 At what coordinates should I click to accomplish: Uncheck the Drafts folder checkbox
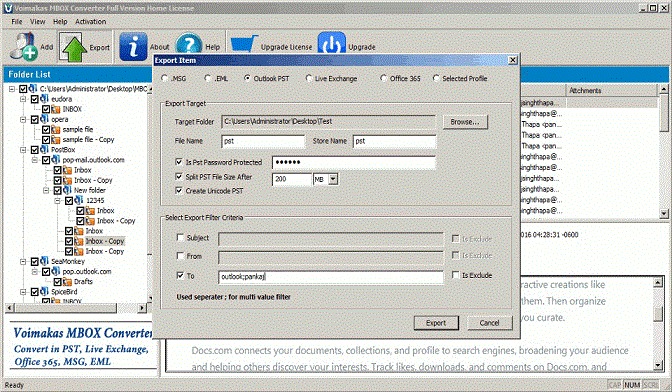57,281
